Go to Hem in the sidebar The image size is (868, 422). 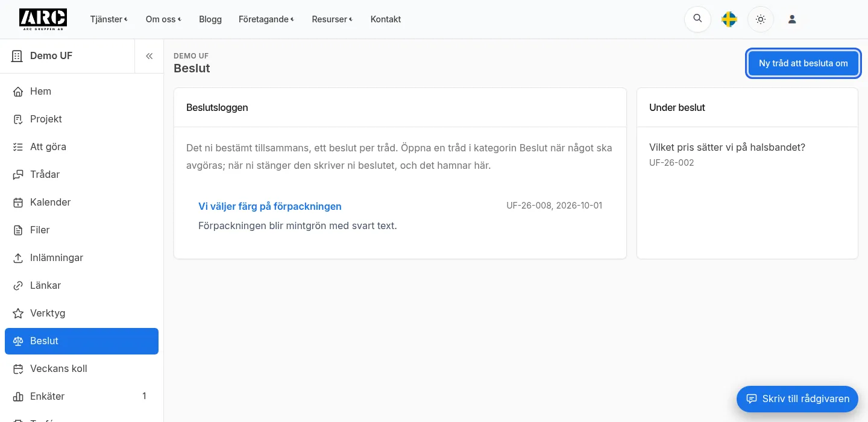click(81, 92)
